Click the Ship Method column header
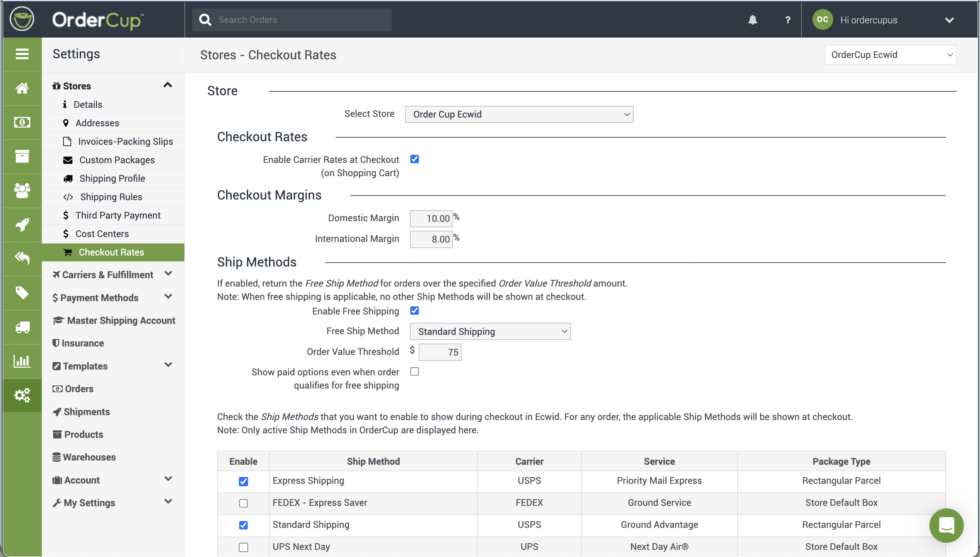Image resolution: width=980 pixels, height=557 pixels. click(373, 461)
